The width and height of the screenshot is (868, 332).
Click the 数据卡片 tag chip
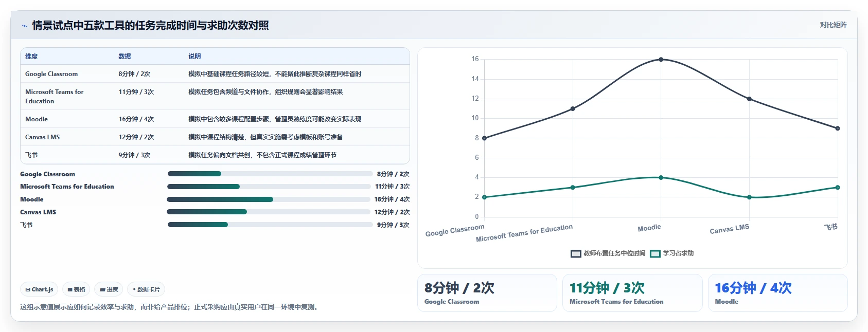[146, 289]
